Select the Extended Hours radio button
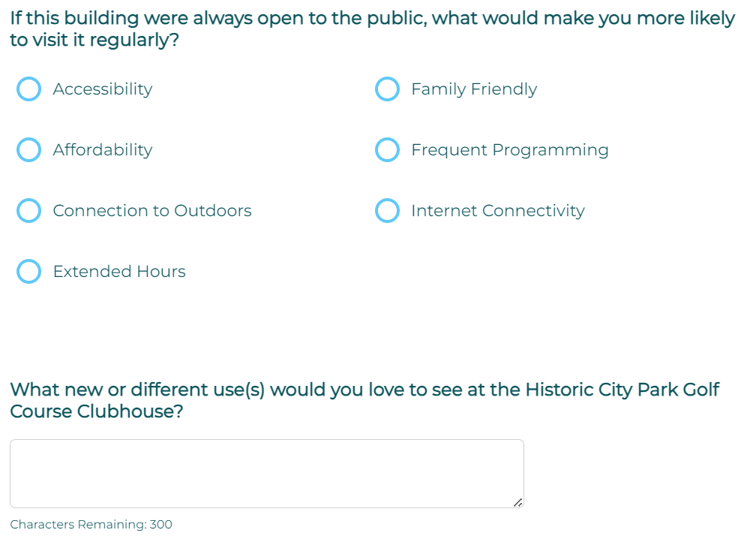 pos(28,272)
